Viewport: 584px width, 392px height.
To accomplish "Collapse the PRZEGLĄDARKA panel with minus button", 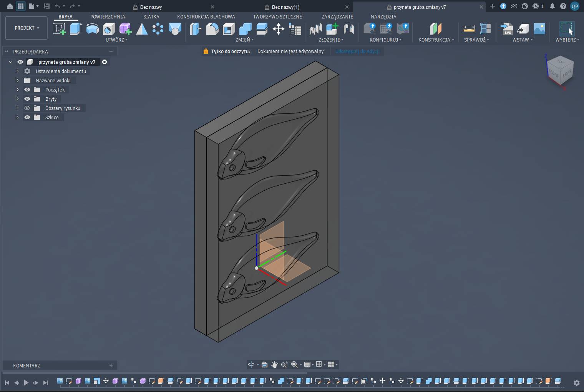I will 111,51.
